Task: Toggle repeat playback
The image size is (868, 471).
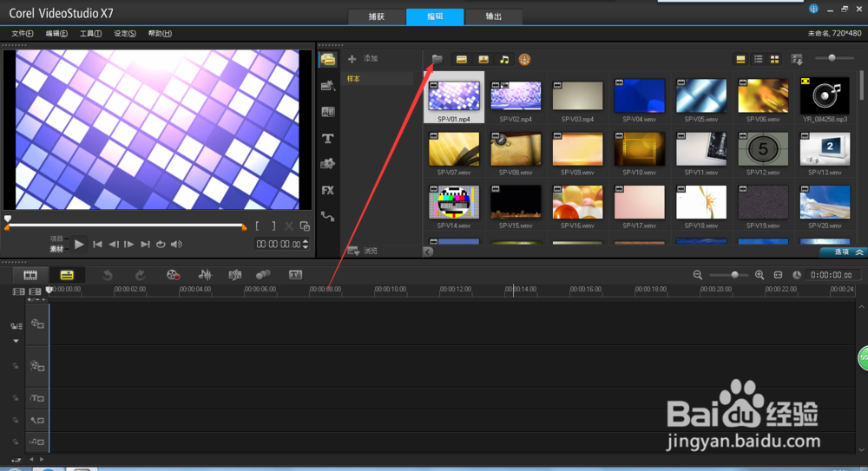Action: (161, 244)
